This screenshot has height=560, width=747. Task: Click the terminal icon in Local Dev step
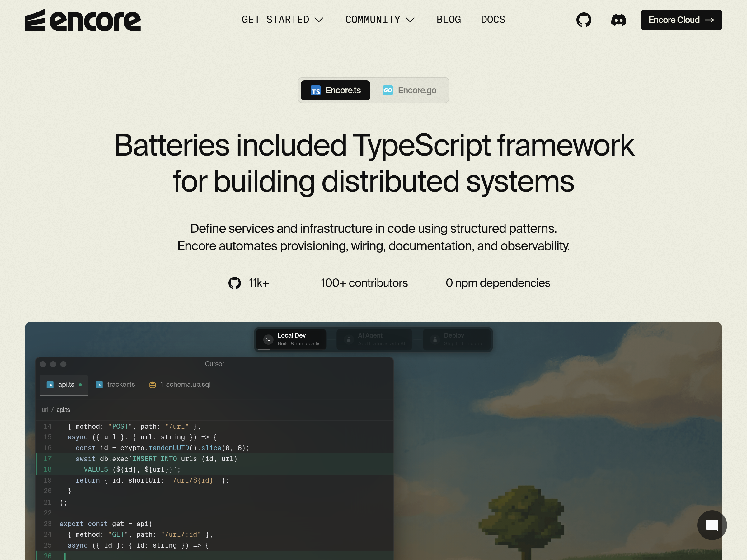click(x=268, y=339)
